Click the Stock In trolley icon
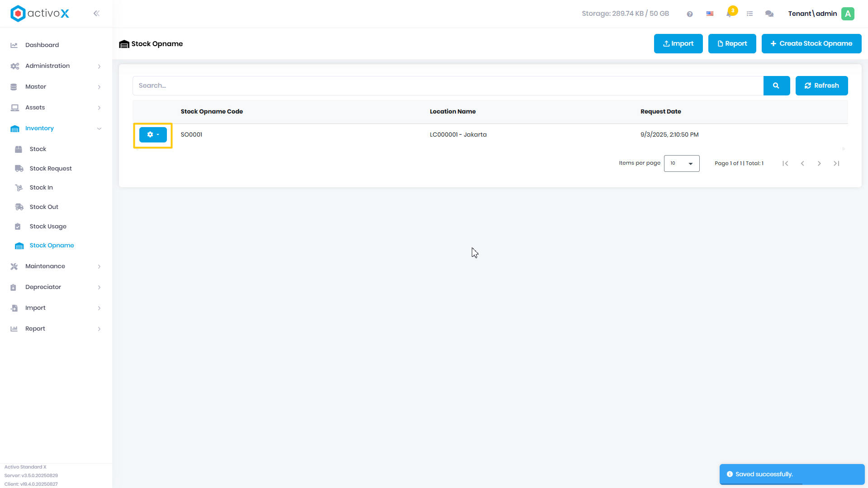The image size is (868, 488). [x=19, y=188]
